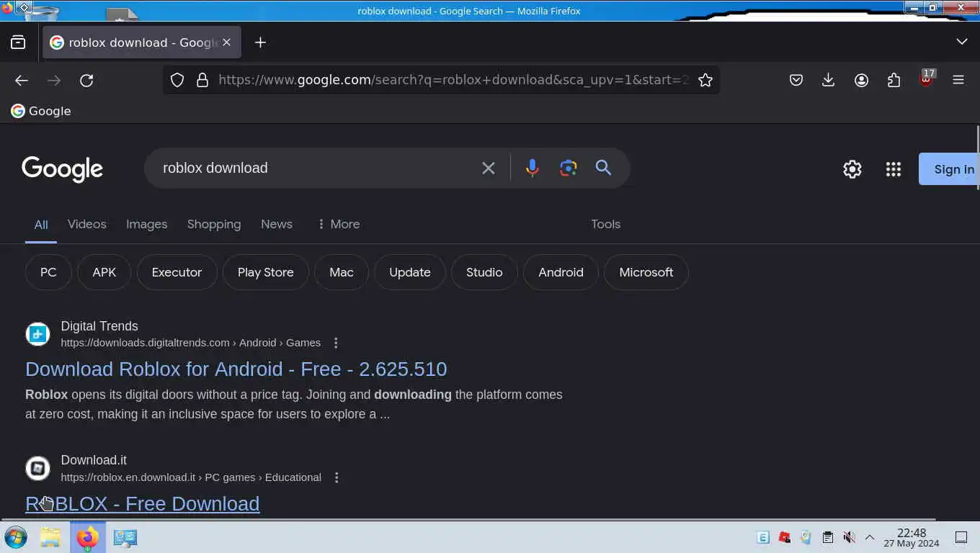The image size is (980, 553).
Task: Open Google apps grid
Action: (x=894, y=169)
